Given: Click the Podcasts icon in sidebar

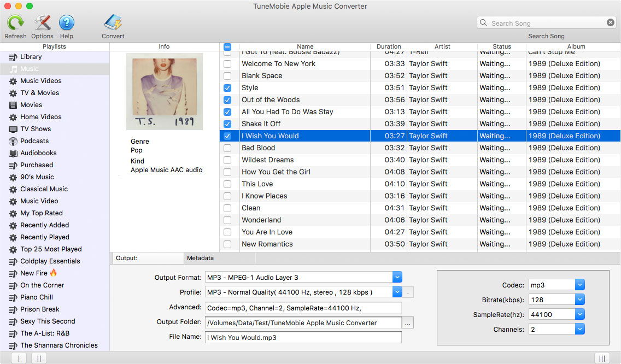Looking at the screenshot, I should tap(13, 142).
